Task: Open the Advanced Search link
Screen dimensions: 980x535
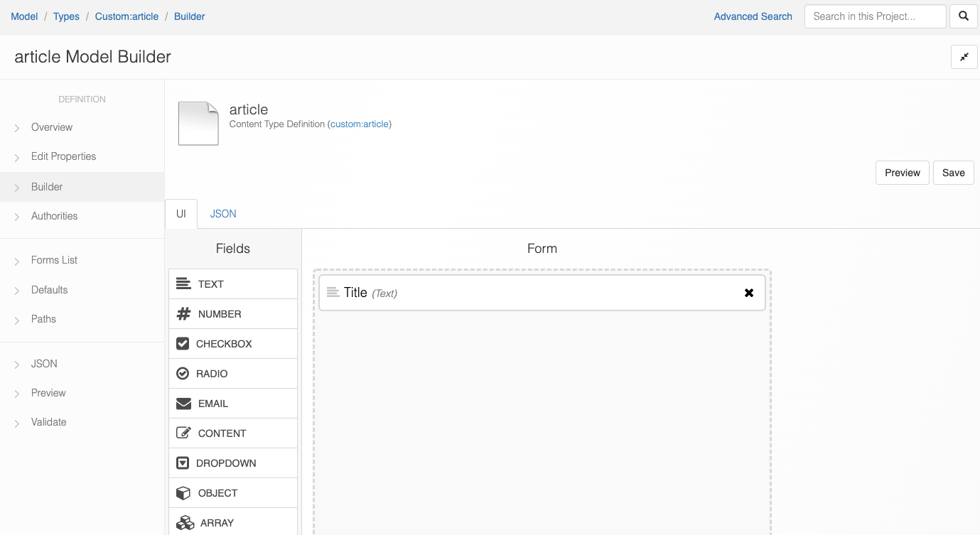Action: click(x=753, y=16)
